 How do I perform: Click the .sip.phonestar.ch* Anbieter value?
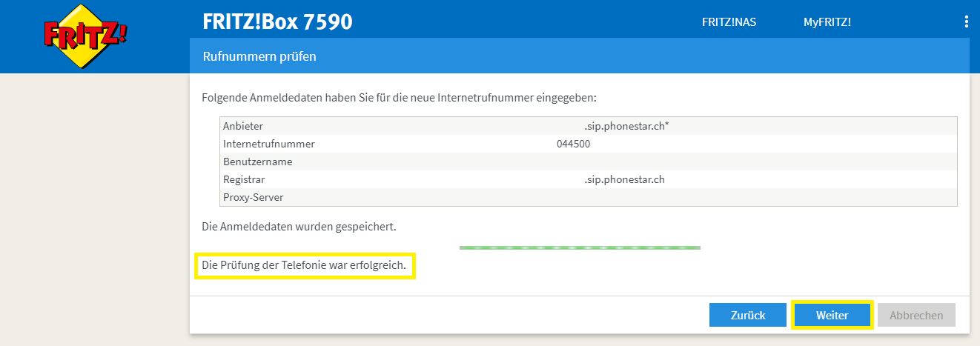tap(626, 126)
